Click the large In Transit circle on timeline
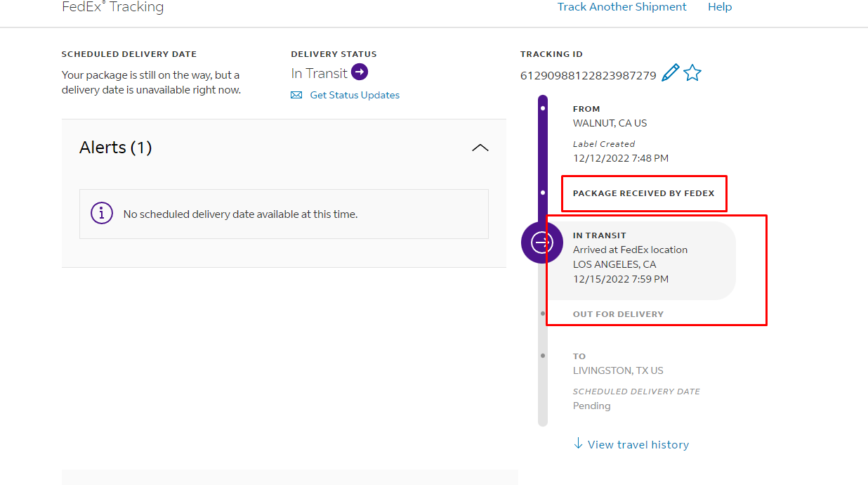The width and height of the screenshot is (868, 485). [541, 242]
